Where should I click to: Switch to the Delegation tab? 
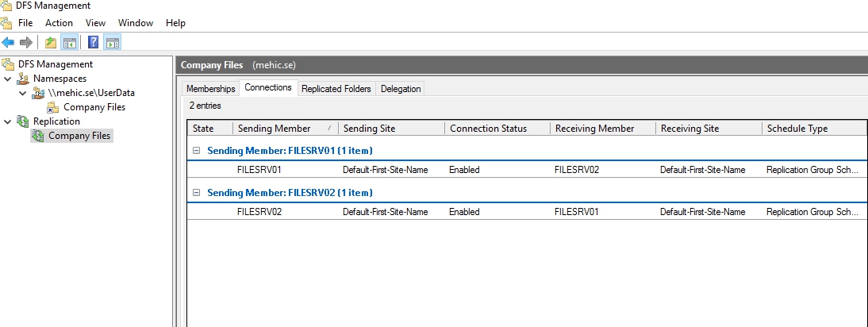coord(401,89)
